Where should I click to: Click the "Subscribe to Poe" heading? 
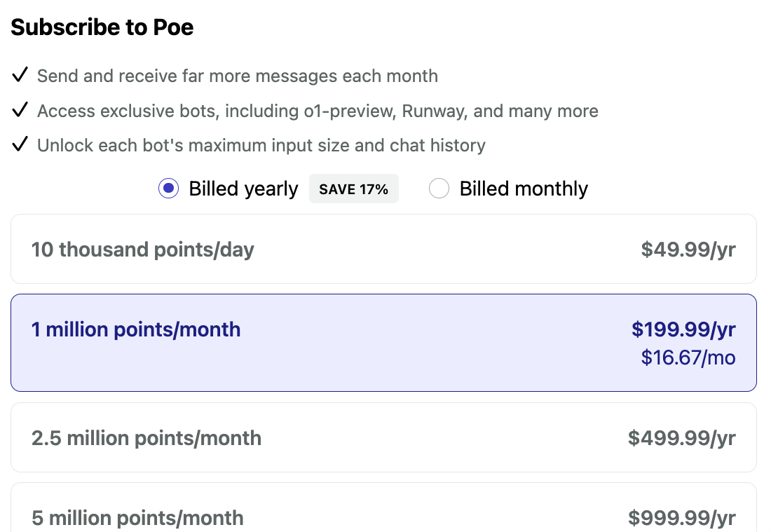[102, 27]
